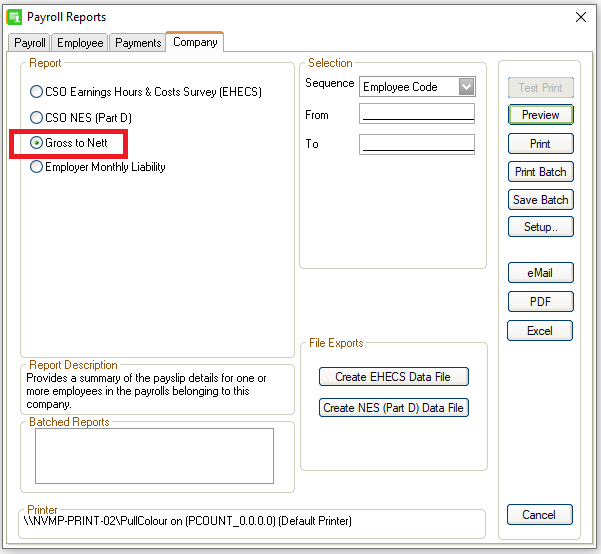Click Create EHECS Data File
The image size is (601, 554).
394,377
